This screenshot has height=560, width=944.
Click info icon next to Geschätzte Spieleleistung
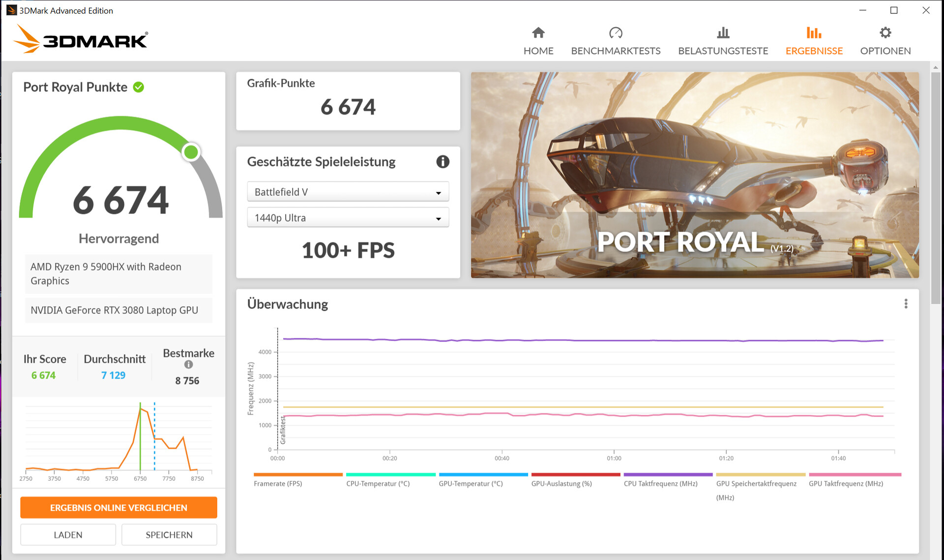pyautogui.click(x=442, y=162)
